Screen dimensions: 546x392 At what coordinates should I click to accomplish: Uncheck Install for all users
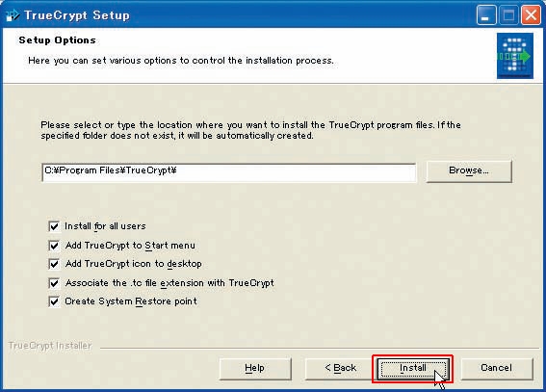point(54,226)
